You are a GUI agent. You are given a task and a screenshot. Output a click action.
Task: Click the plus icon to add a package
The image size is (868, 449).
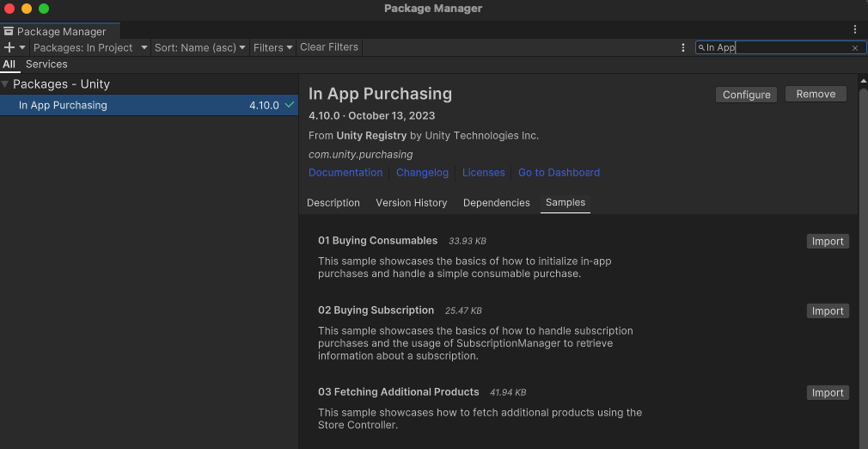(x=9, y=47)
